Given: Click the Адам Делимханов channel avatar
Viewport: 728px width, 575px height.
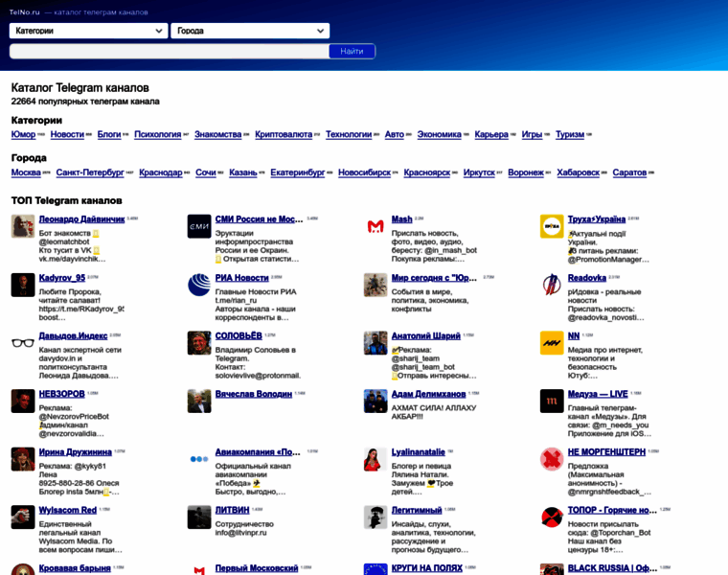Looking at the screenshot, I should pos(375,401).
